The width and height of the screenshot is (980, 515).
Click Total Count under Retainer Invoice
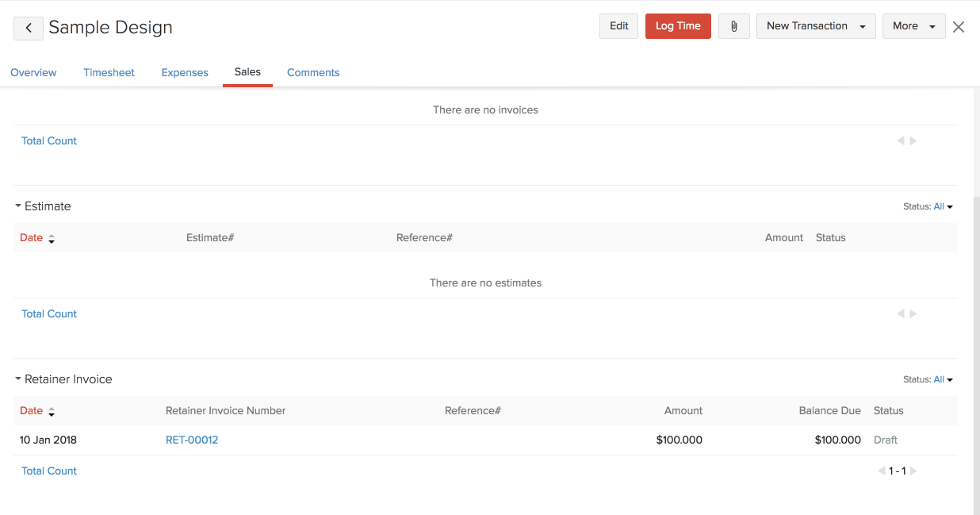[x=49, y=471]
